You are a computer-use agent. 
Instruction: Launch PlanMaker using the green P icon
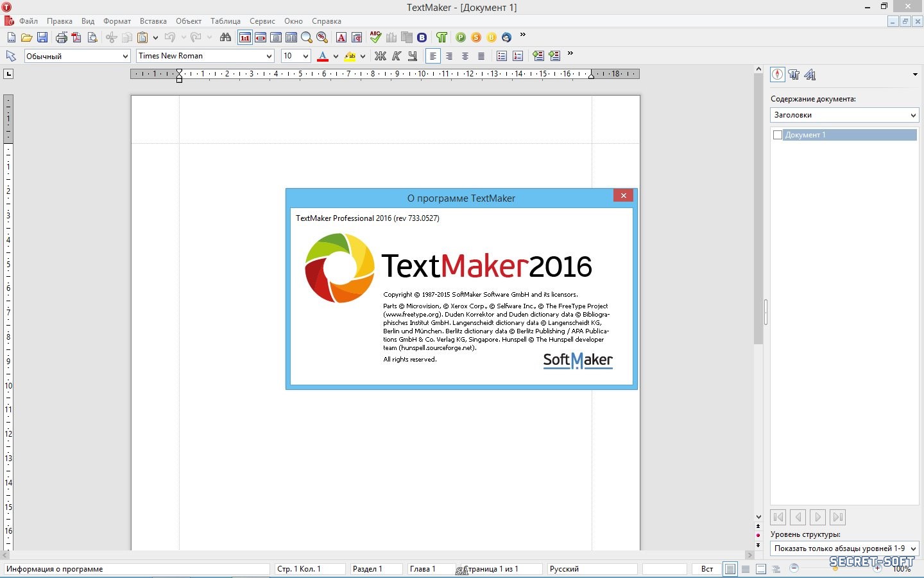(461, 37)
